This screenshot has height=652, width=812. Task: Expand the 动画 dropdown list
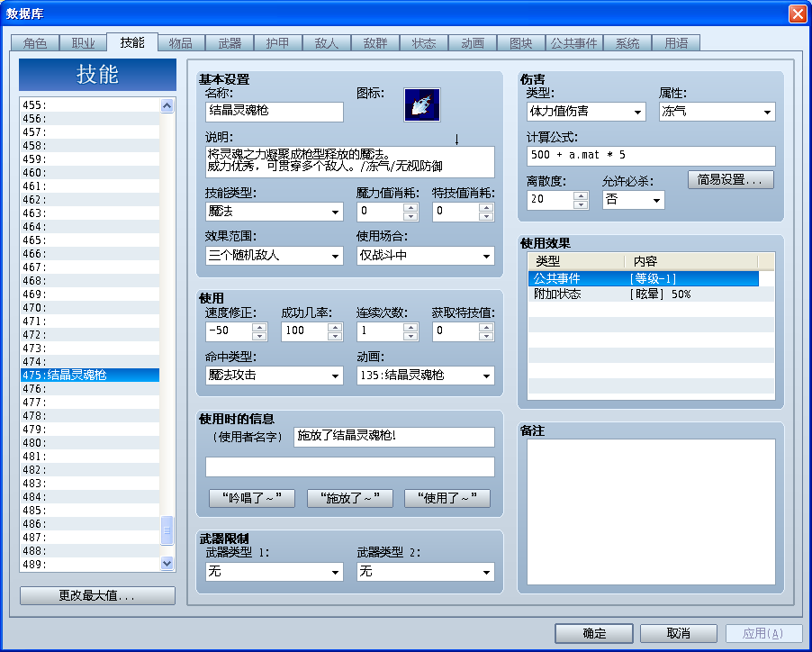click(425, 376)
